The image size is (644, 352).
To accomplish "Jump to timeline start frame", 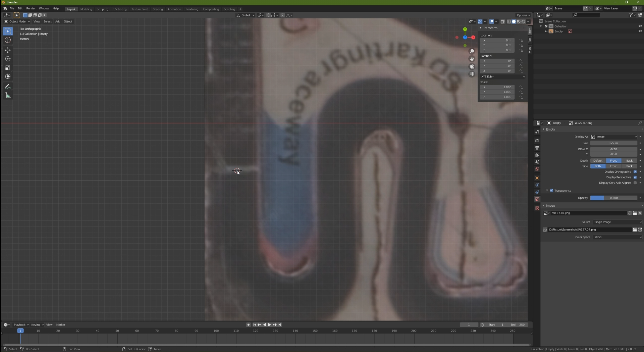I will tap(255, 325).
